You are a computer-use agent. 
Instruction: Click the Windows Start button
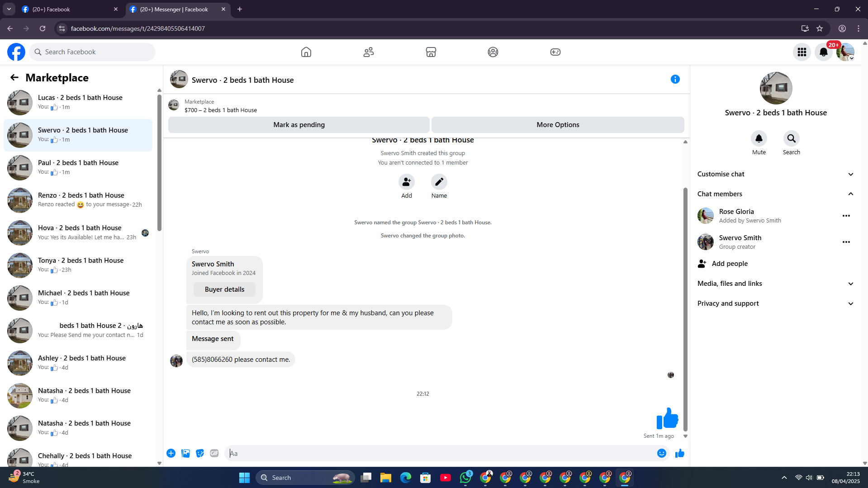pos(245,478)
